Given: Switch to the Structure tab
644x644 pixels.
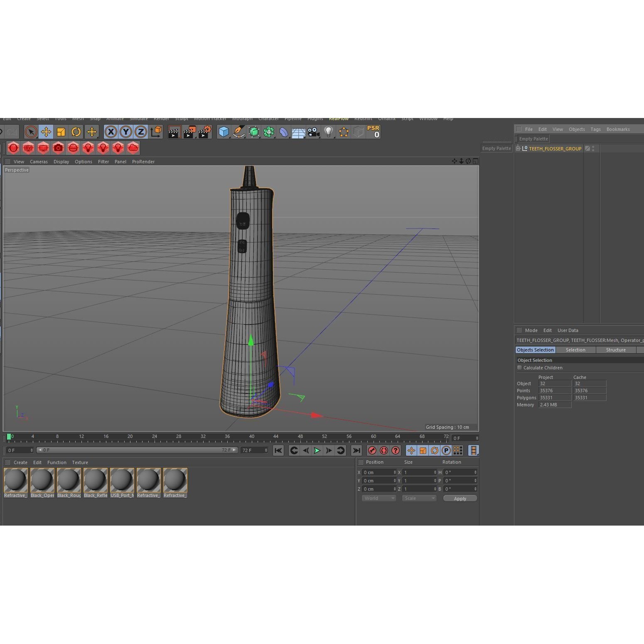Looking at the screenshot, I should coord(616,350).
